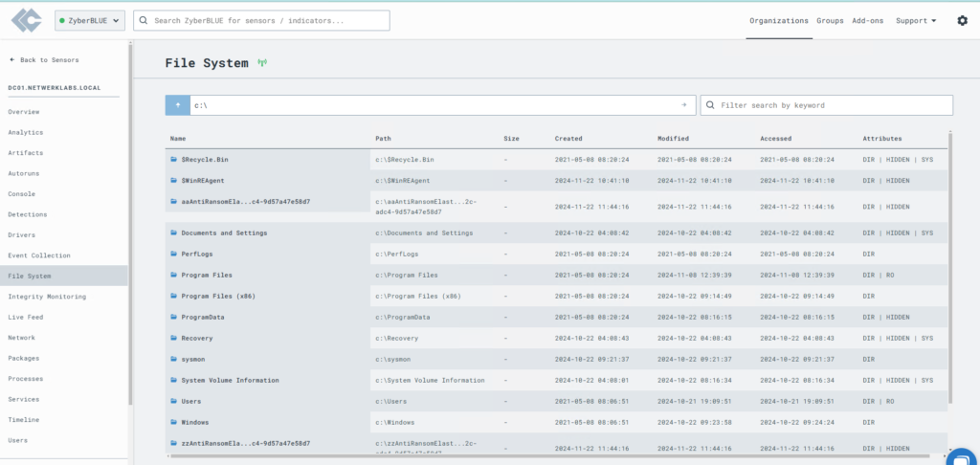Click Documents and Settings folder icon
Screen dimensions: 980x465
tap(174, 232)
